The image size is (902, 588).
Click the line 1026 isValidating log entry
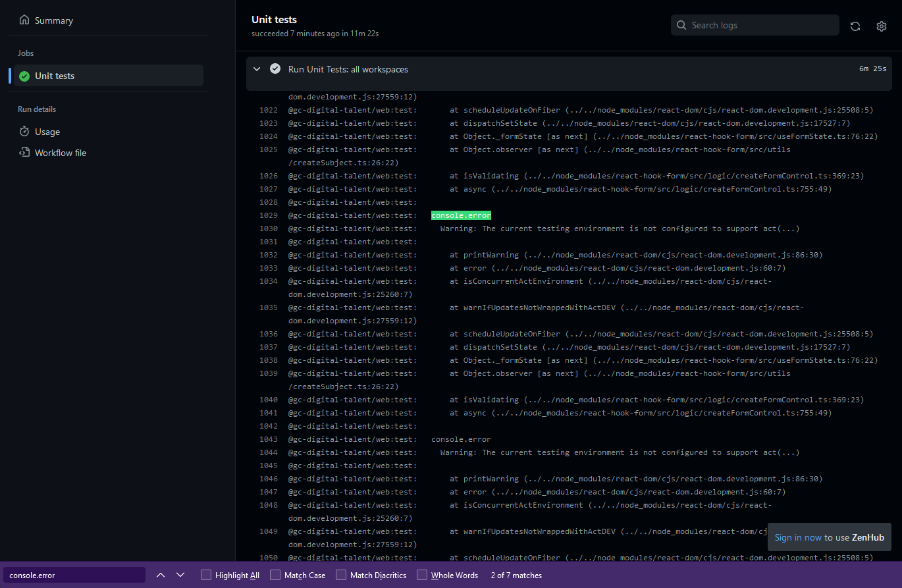(x=656, y=176)
